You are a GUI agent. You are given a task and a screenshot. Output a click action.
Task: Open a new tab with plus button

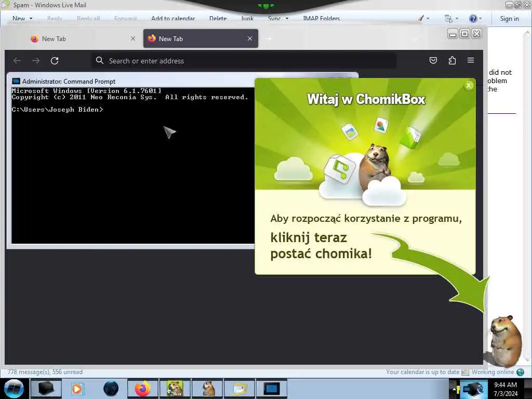(269, 39)
